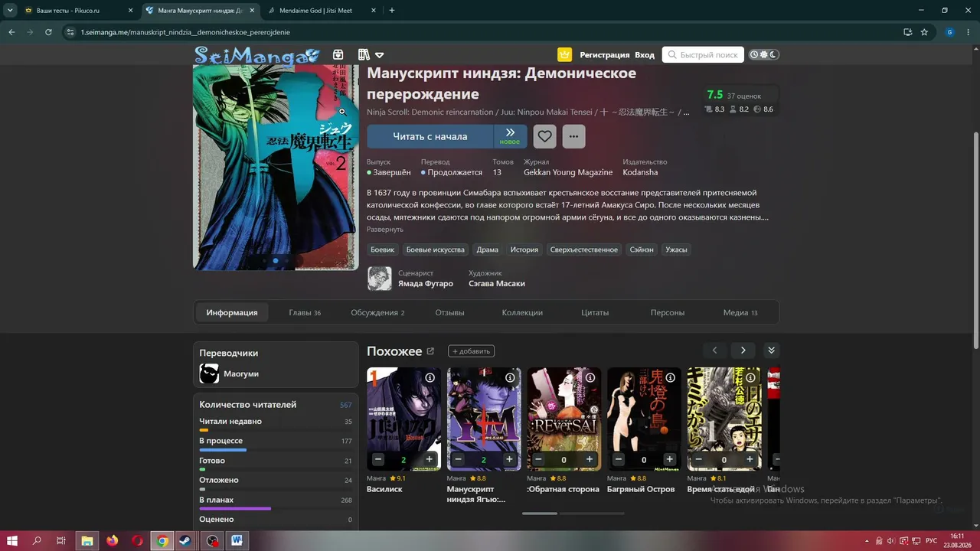Zoom the manga cover with magnifier icon
The width and height of the screenshot is (980, 551).
click(x=342, y=112)
